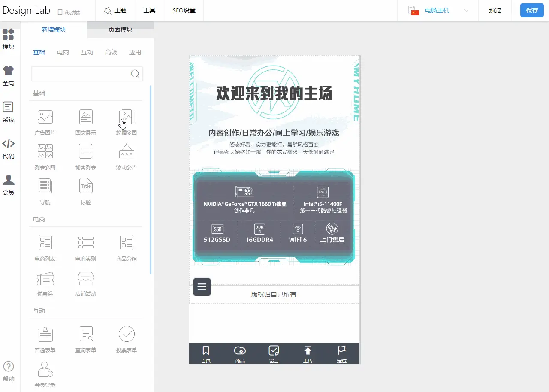Click the module search input field
This screenshot has height=392, width=549.
click(x=81, y=74)
